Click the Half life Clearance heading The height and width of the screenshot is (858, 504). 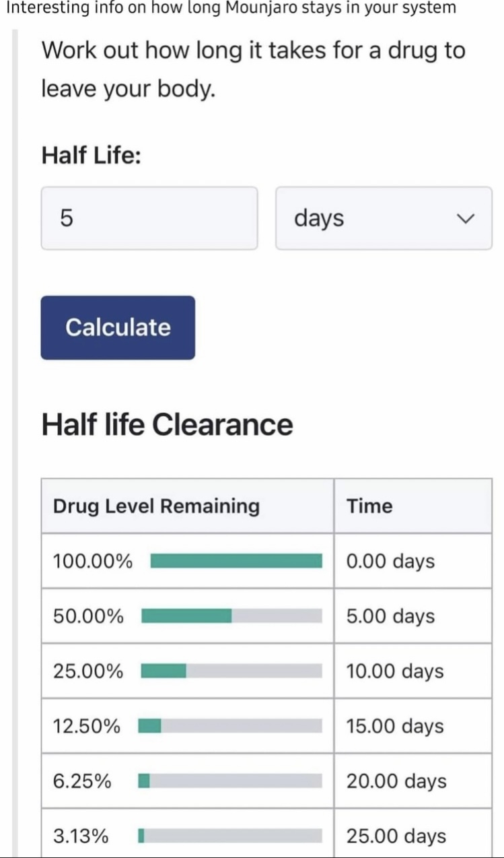[167, 425]
